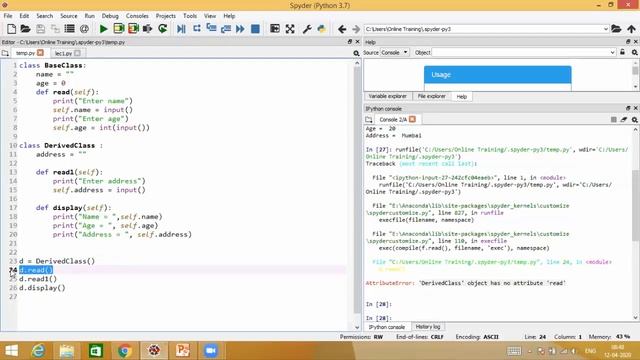This screenshot has height=360, width=640.
Task: Click the Browse tabs icon in the IPython console
Action: (369, 120)
